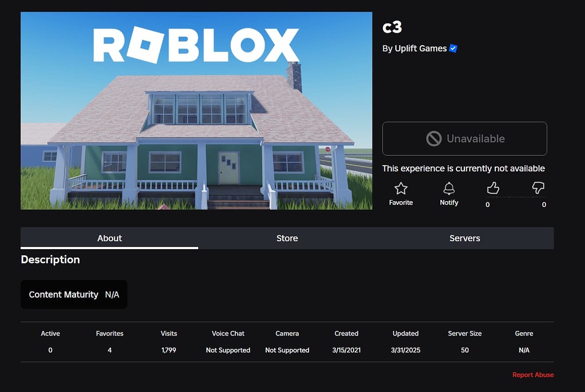Open the experience stats row details
Viewport: 585px width, 392px height.
(287, 341)
